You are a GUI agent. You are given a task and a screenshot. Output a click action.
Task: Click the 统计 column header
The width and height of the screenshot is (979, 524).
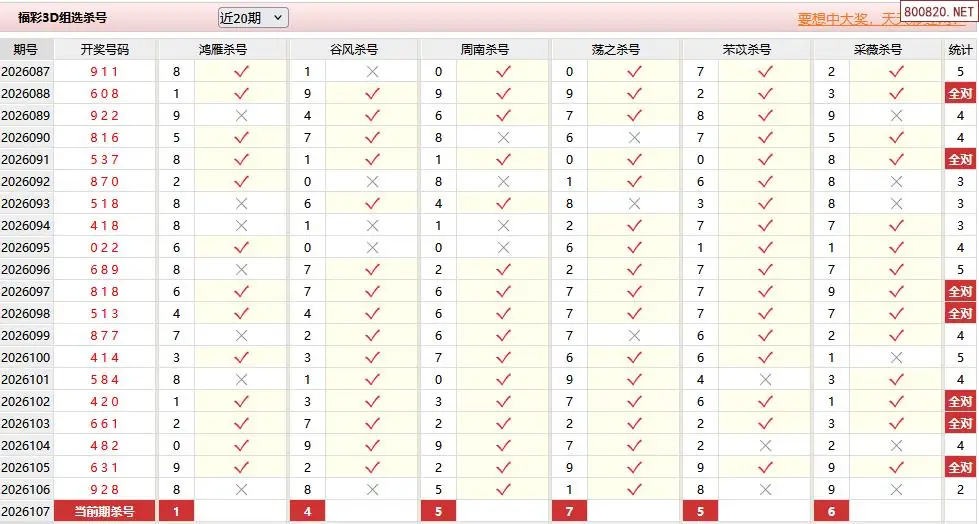(x=960, y=49)
